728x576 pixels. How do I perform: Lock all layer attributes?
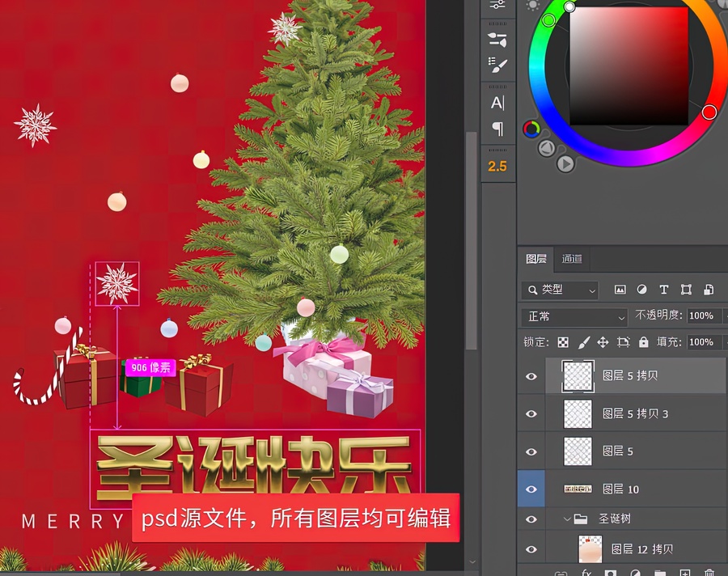(x=644, y=342)
